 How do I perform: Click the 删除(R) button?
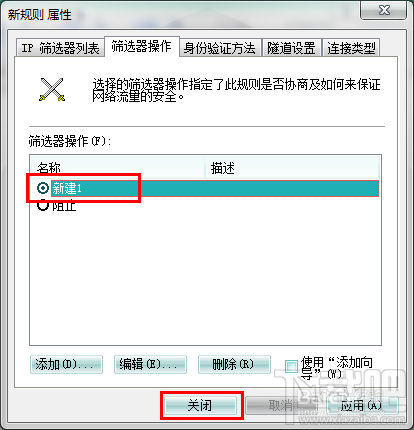[x=234, y=364]
